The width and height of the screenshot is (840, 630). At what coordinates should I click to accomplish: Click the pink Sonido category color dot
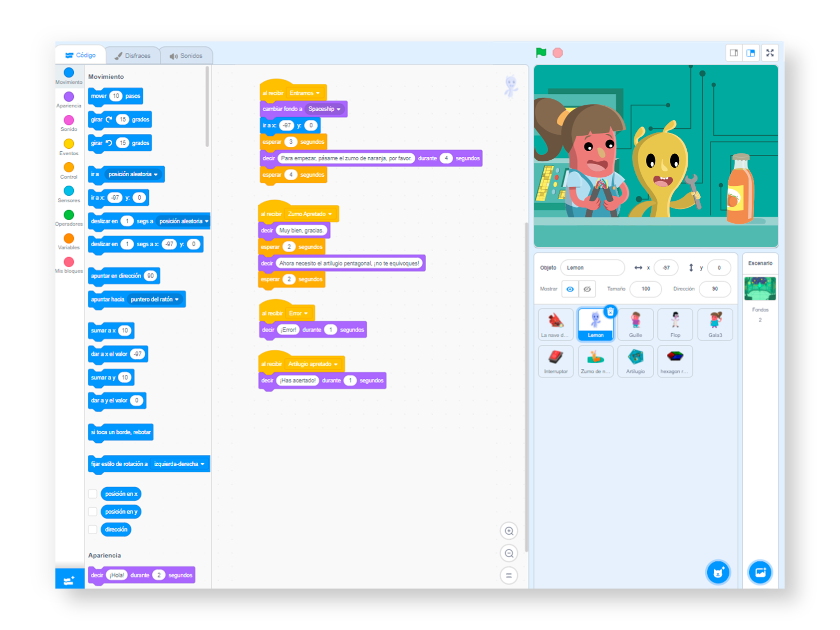[69, 120]
